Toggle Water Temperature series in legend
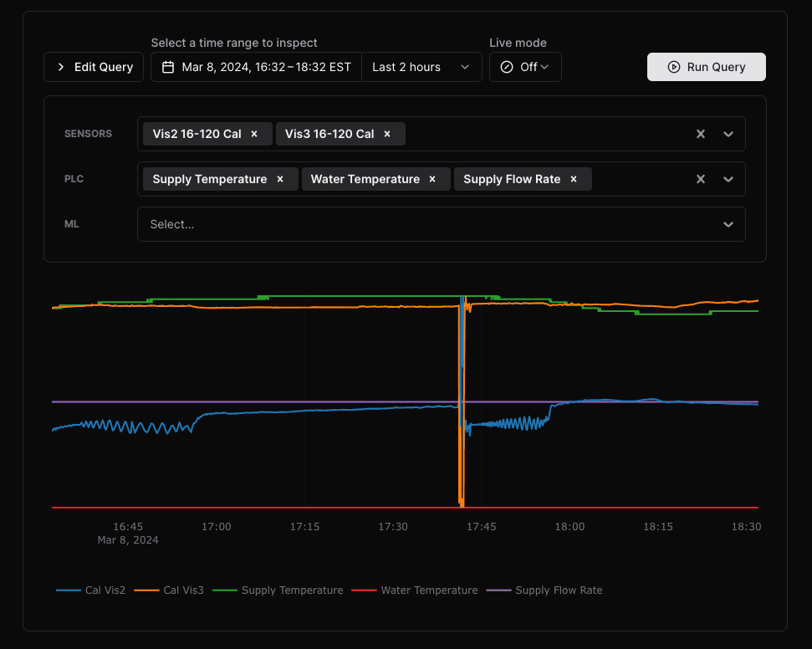This screenshot has height=649, width=812. click(x=415, y=590)
